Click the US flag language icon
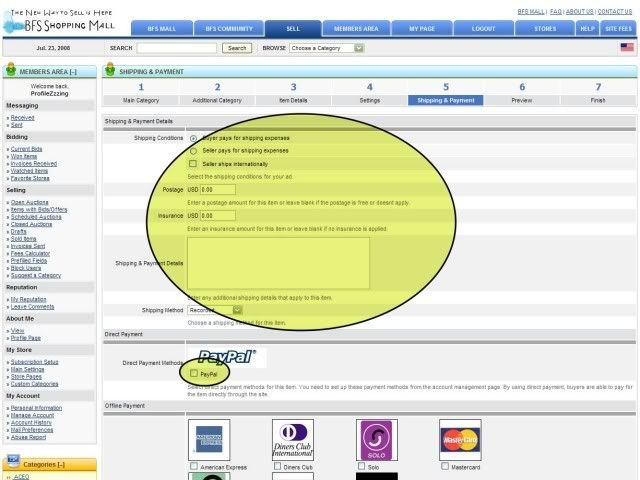This screenshot has height=480, width=640. coord(627,47)
